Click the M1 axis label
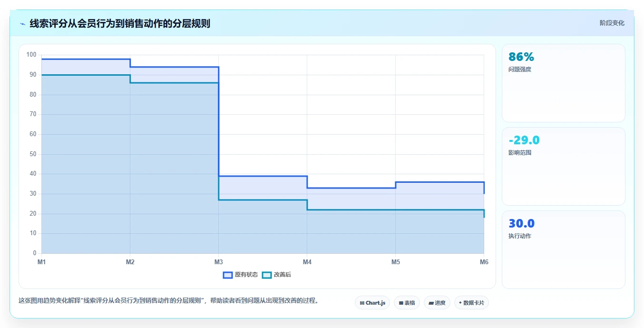Screen dimensions: 644x328 coord(41,262)
